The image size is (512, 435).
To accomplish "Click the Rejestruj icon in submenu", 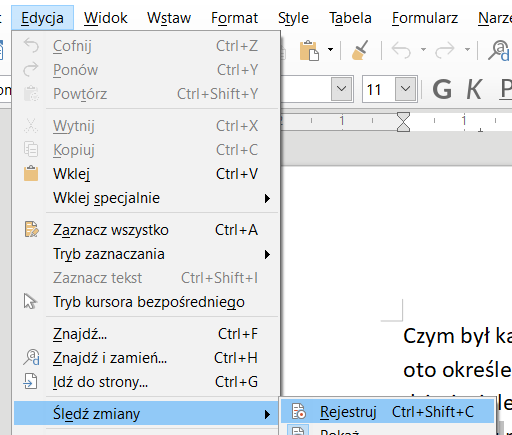I will tap(299, 411).
